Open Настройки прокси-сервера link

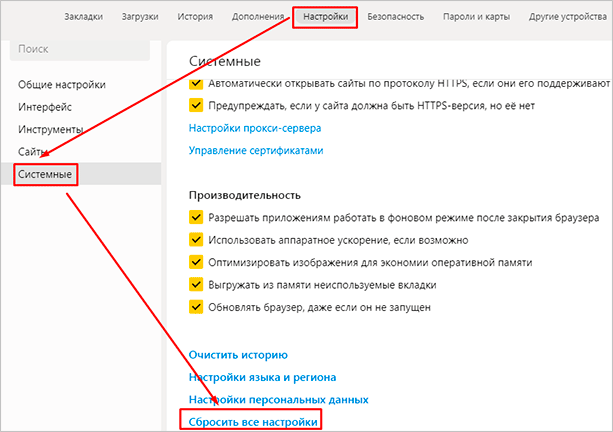[x=255, y=128]
